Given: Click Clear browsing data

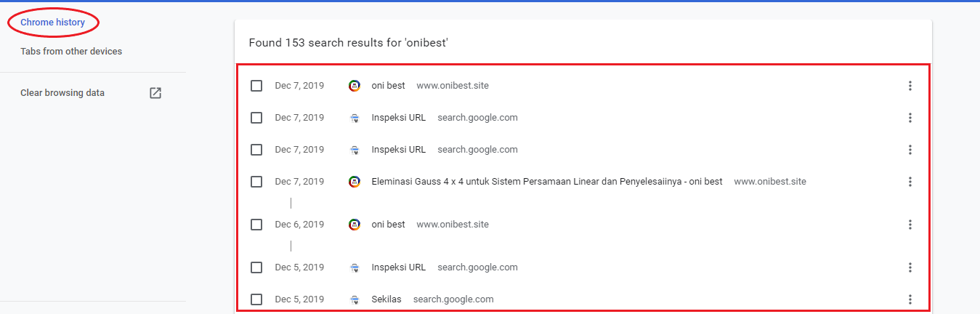Looking at the screenshot, I should click(62, 93).
